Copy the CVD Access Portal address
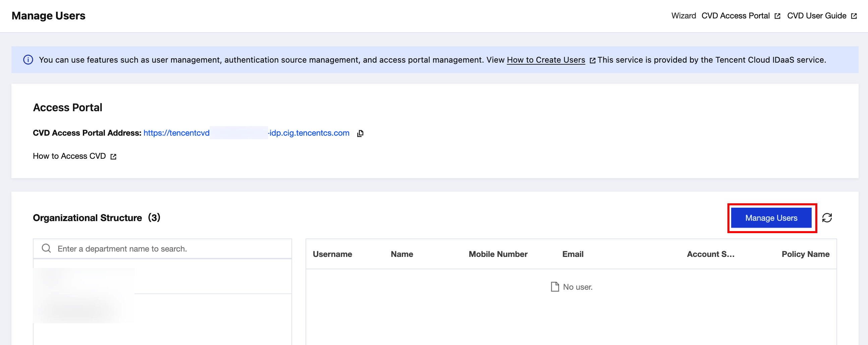868x345 pixels. tap(360, 133)
